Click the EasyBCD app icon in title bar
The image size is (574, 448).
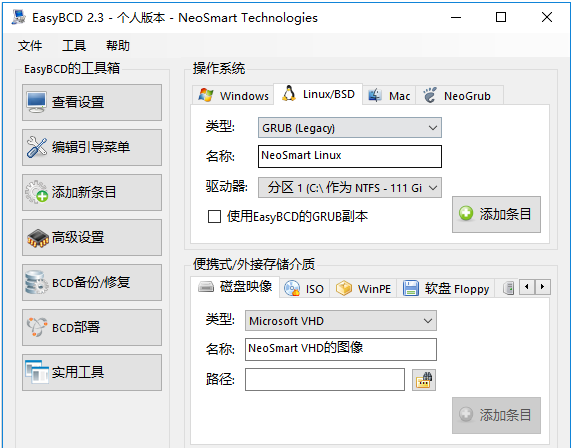[18, 17]
